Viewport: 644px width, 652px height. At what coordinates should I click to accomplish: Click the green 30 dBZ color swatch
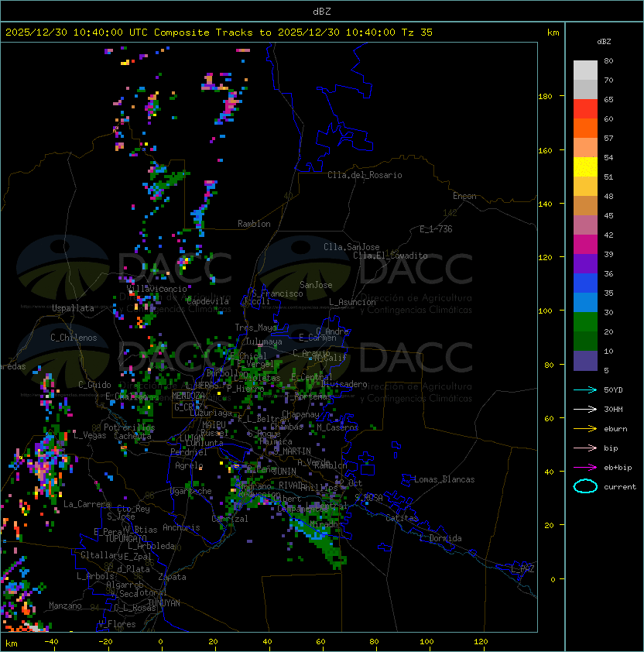pos(585,322)
